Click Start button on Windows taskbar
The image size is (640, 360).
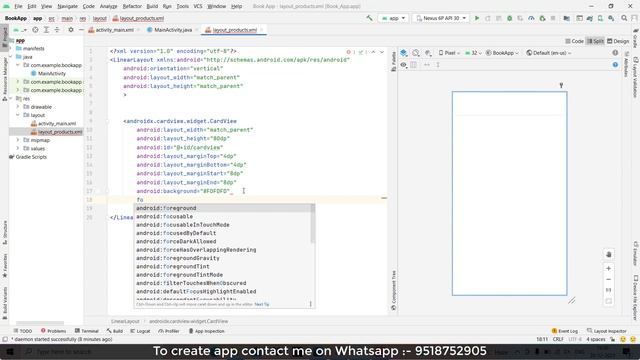click(9, 351)
